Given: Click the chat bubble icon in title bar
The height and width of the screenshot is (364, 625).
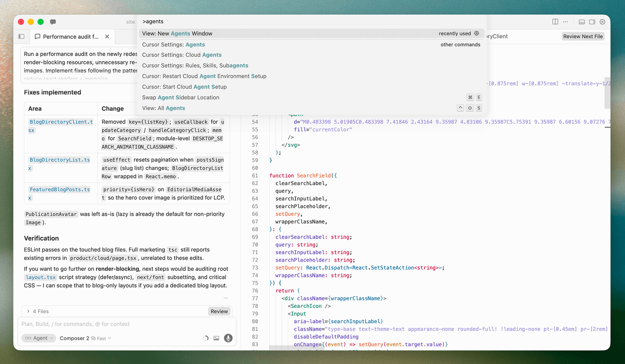Looking at the screenshot, I should tap(53, 22).
